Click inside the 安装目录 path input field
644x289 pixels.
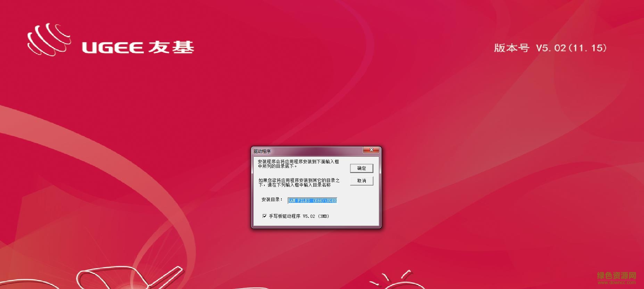(x=312, y=201)
